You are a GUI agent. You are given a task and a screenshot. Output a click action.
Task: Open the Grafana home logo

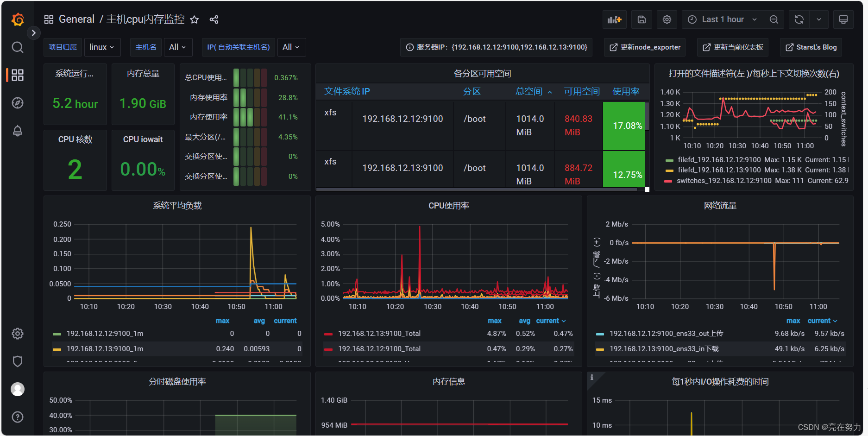pos(18,19)
